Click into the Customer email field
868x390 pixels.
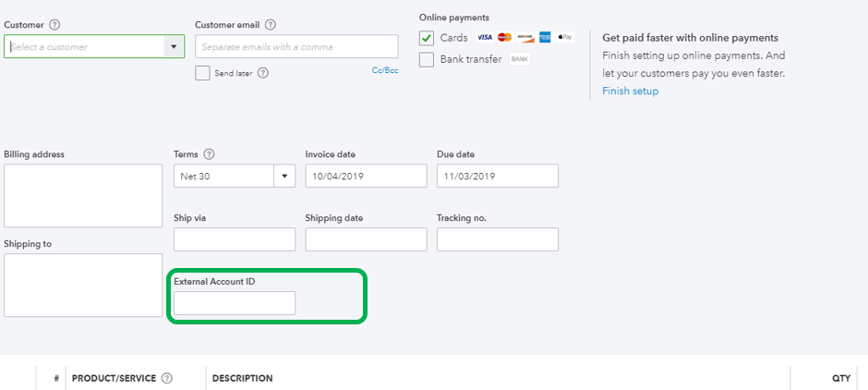[x=296, y=46]
